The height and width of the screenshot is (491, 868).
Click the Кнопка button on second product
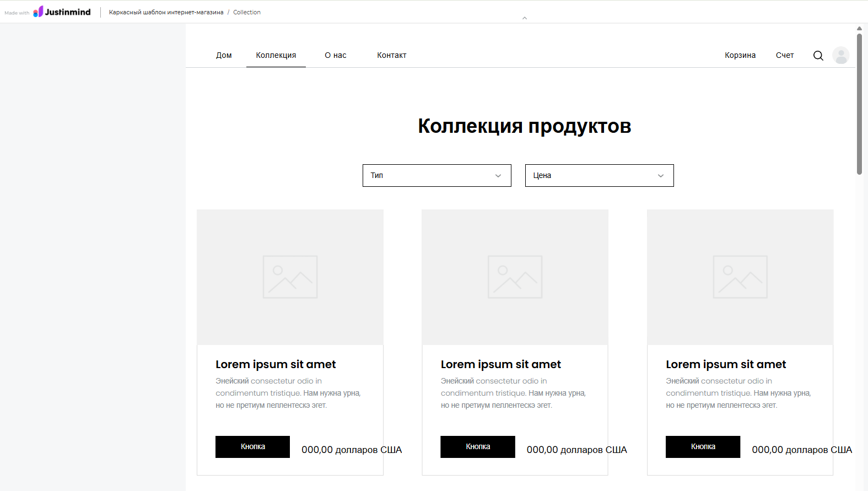(478, 447)
